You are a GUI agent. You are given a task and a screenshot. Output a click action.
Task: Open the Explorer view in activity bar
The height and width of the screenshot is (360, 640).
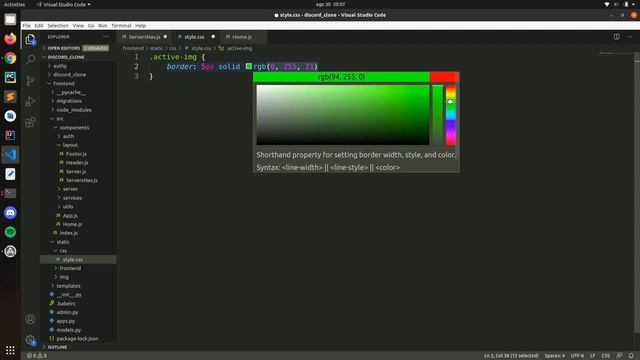tap(30, 40)
